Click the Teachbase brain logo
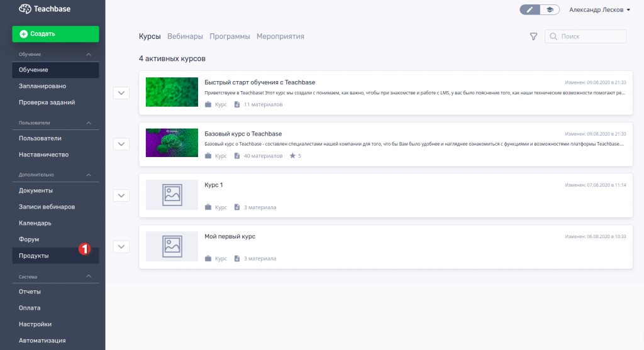This screenshot has width=644, height=350. (x=25, y=9)
